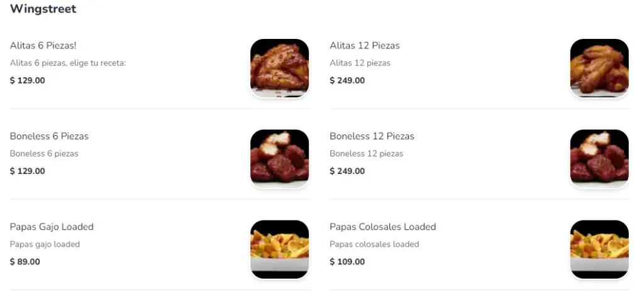644x292 pixels.
Task: Open the "Boneless 12 Piezas" title
Action: (x=372, y=136)
